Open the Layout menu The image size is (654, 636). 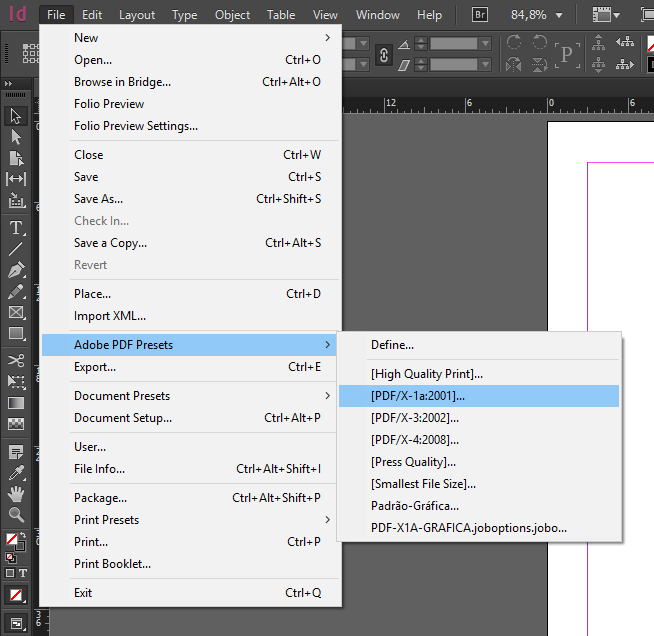click(x=137, y=15)
